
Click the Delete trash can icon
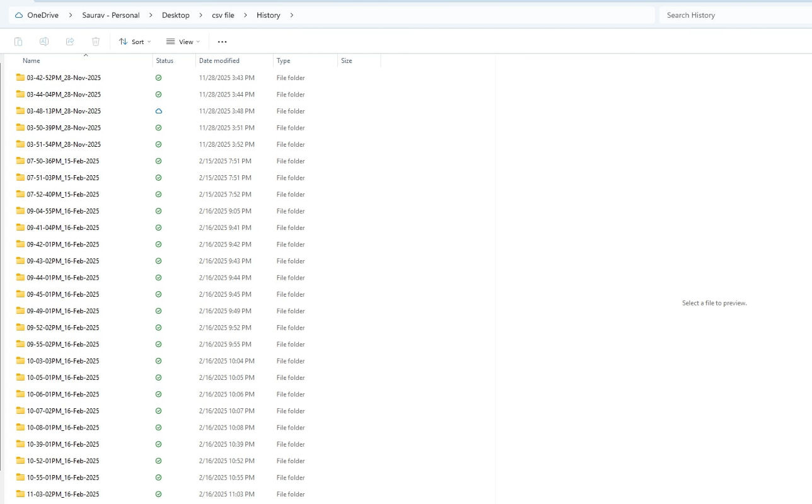click(96, 42)
